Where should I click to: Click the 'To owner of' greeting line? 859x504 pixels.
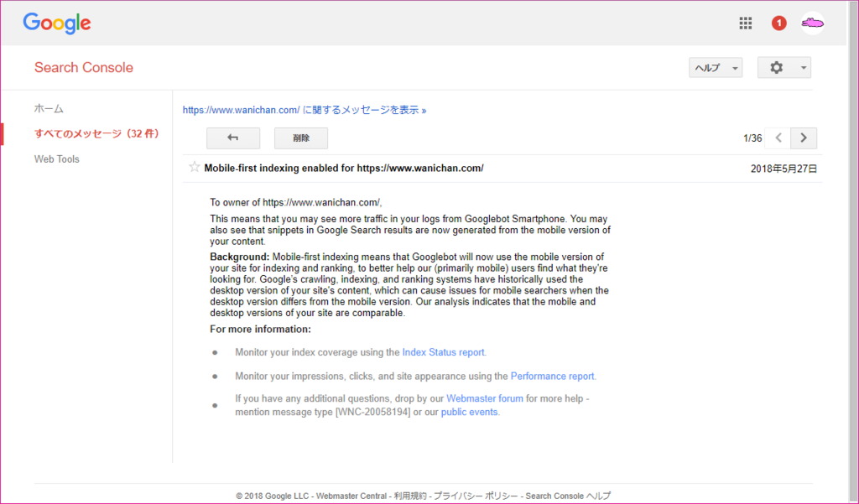pos(295,202)
